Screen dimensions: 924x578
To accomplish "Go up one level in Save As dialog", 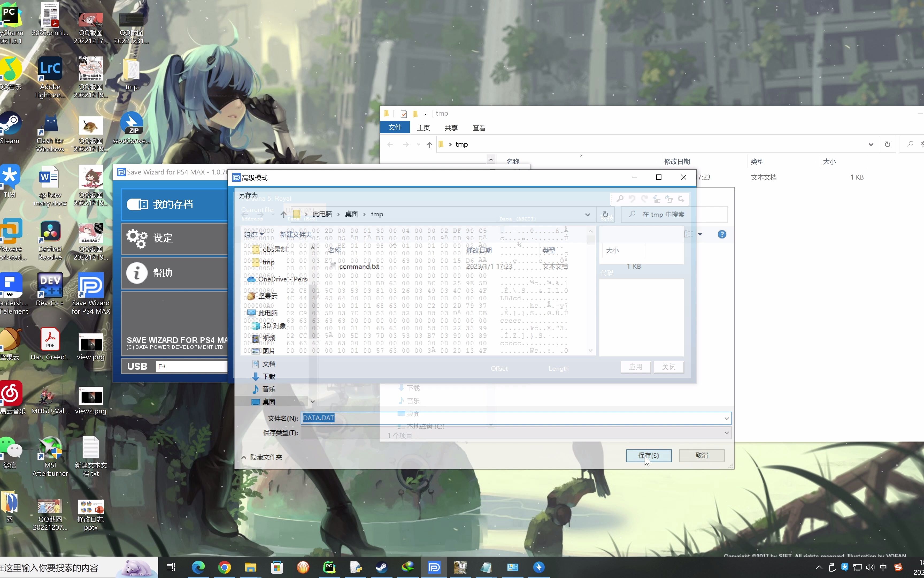I will tap(283, 214).
